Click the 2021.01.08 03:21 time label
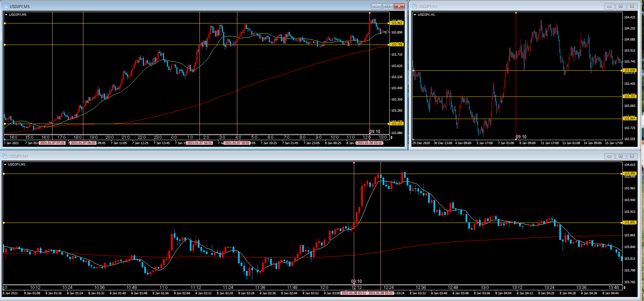644x301 pixels. tap(381, 293)
